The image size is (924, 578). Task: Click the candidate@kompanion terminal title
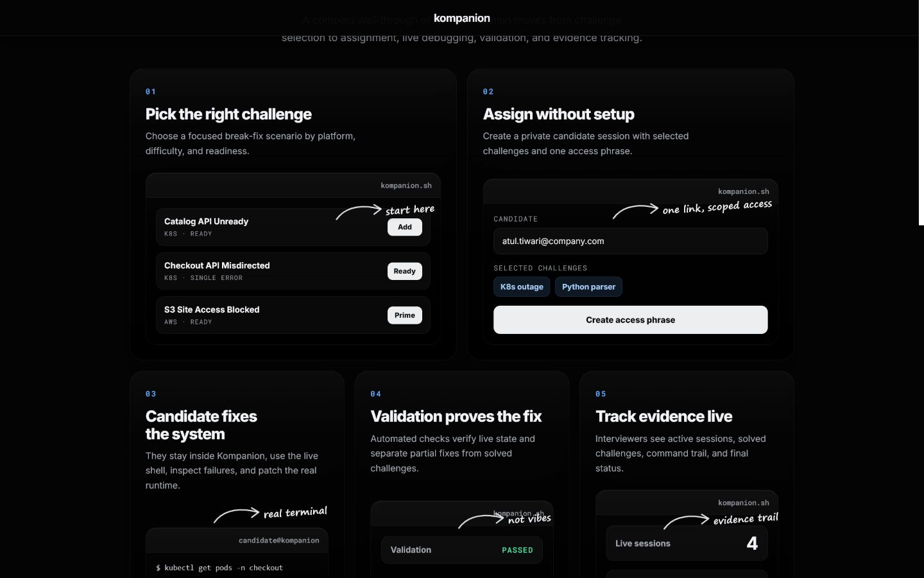[x=278, y=540]
